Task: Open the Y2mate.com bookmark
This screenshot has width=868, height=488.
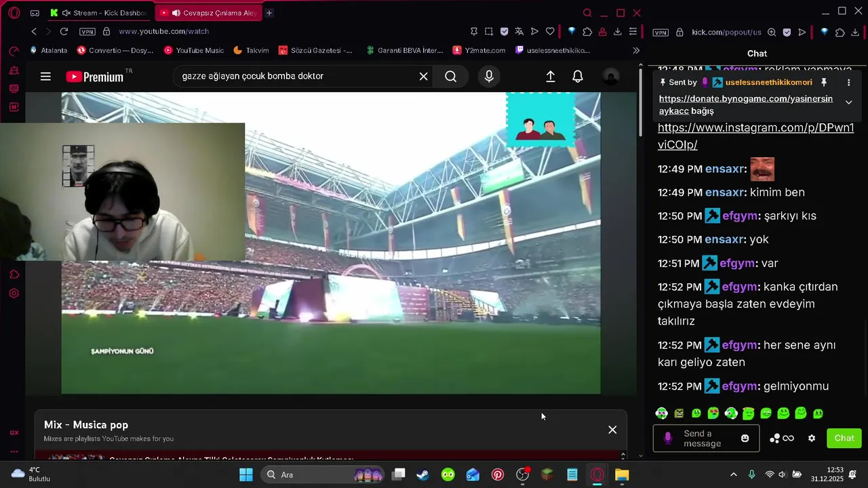Action: (x=479, y=50)
